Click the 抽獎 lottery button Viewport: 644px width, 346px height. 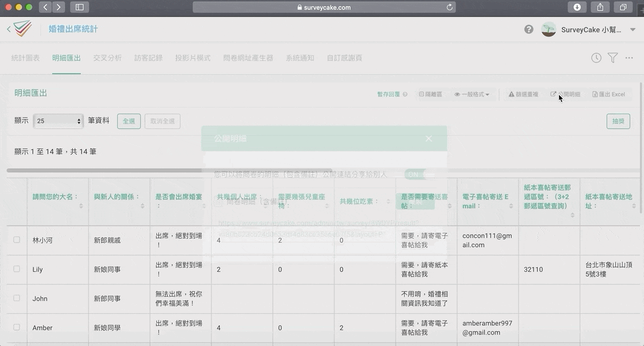pos(618,121)
